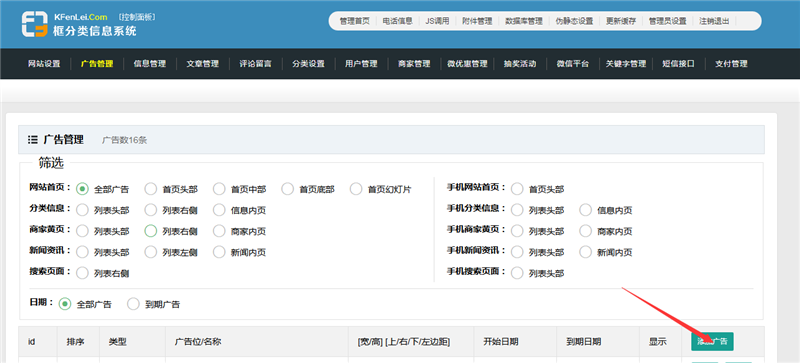
Task: Open the 商家管理 menu
Action: click(414, 64)
